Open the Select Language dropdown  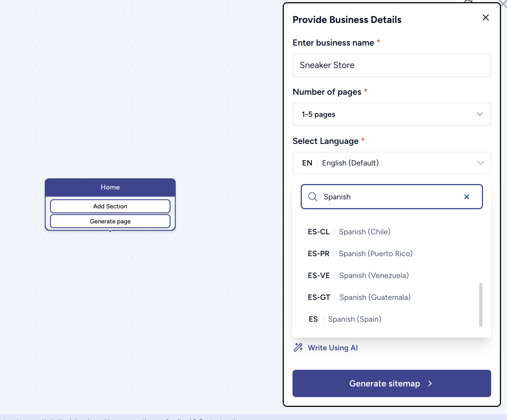tap(391, 163)
